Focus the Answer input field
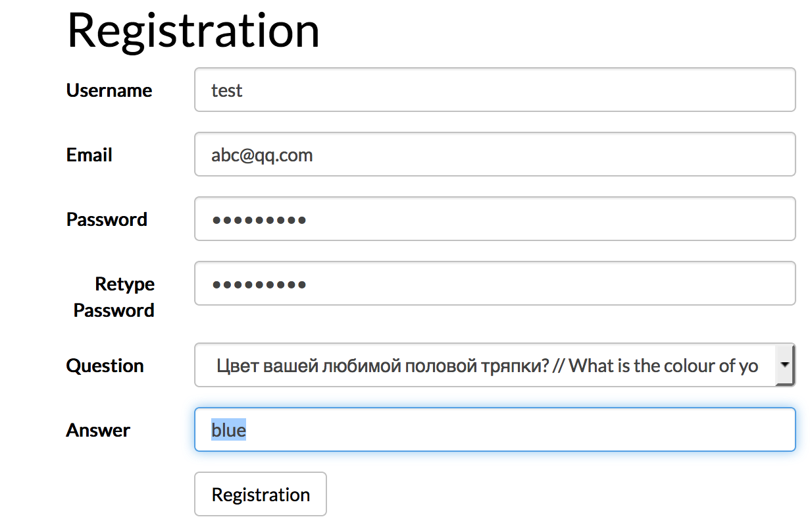The height and width of the screenshot is (519, 812). point(495,429)
